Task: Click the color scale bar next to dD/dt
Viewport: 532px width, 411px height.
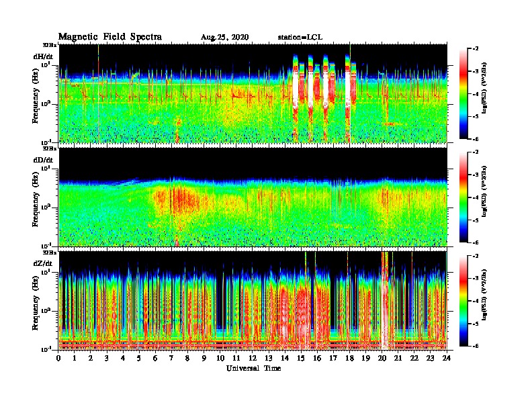Action: point(463,197)
